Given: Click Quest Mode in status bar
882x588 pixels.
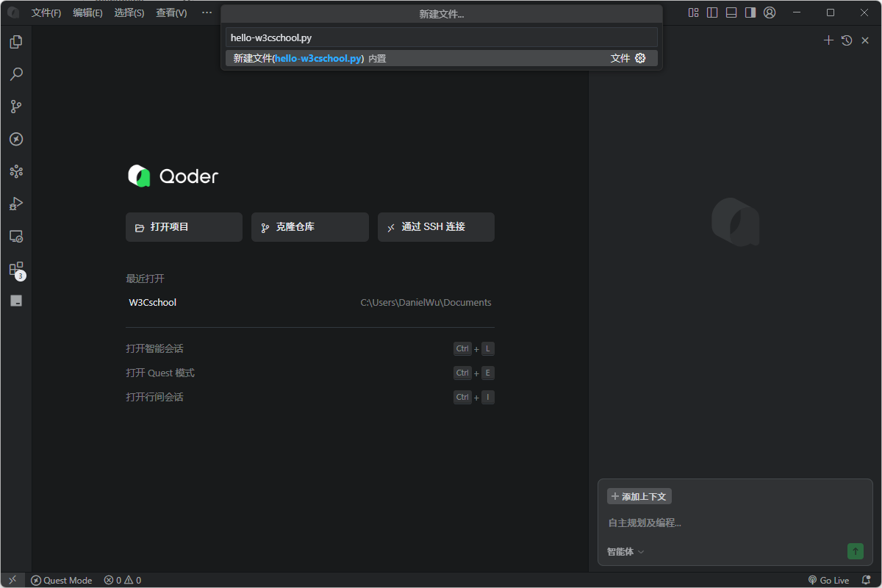Looking at the screenshot, I should click(62, 580).
